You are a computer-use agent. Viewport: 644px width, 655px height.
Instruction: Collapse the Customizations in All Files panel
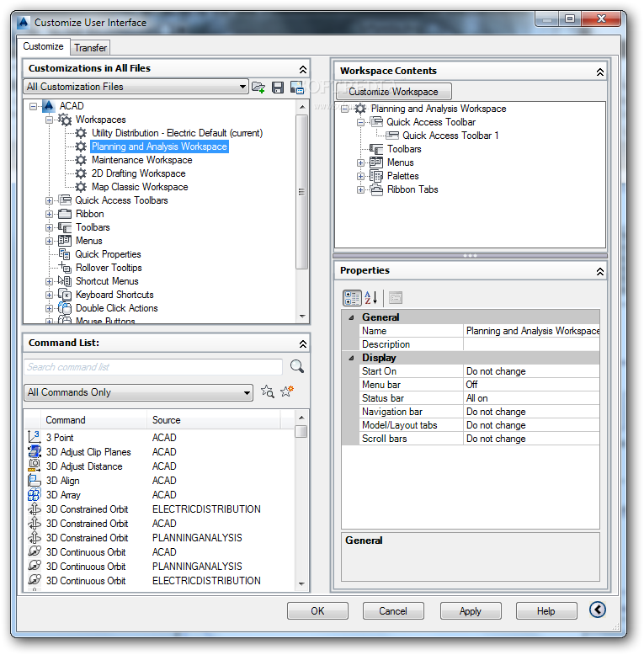(303, 69)
